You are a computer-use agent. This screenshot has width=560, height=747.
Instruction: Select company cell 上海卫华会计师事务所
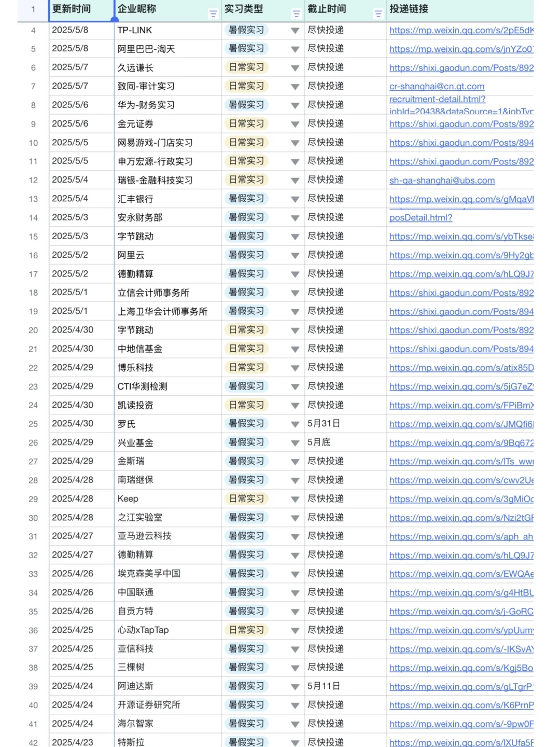click(167, 311)
